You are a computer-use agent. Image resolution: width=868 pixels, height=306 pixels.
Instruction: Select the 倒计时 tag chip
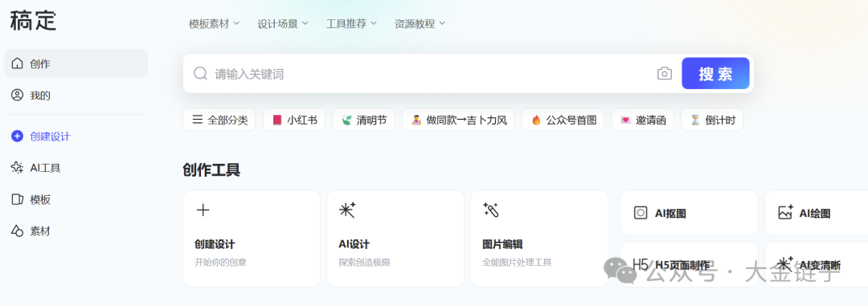712,120
